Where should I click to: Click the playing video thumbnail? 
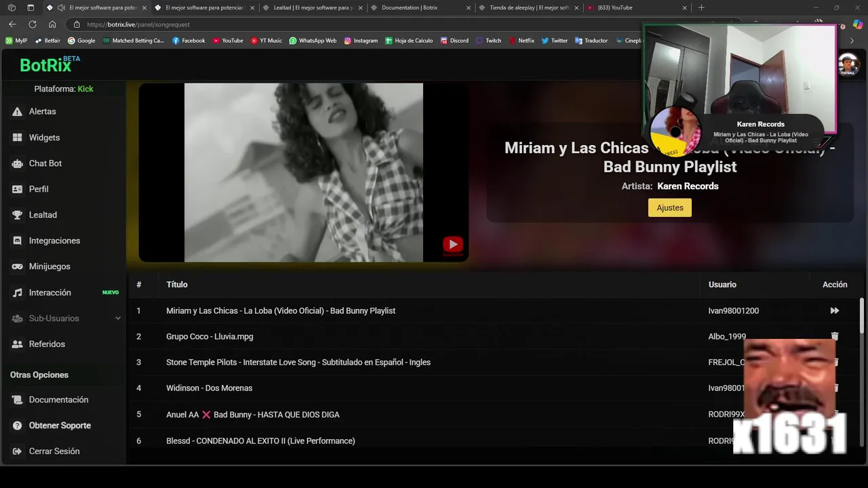(x=304, y=172)
